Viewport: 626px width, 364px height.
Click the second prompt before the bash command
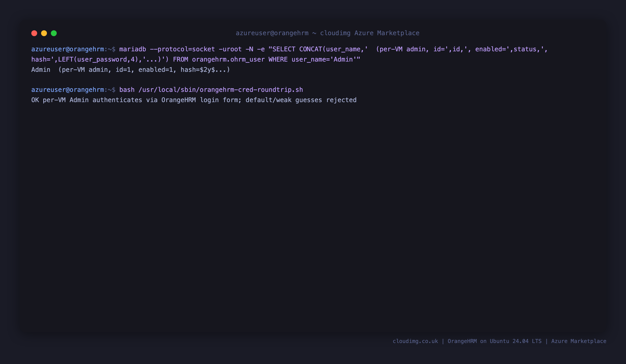click(73, 90)
